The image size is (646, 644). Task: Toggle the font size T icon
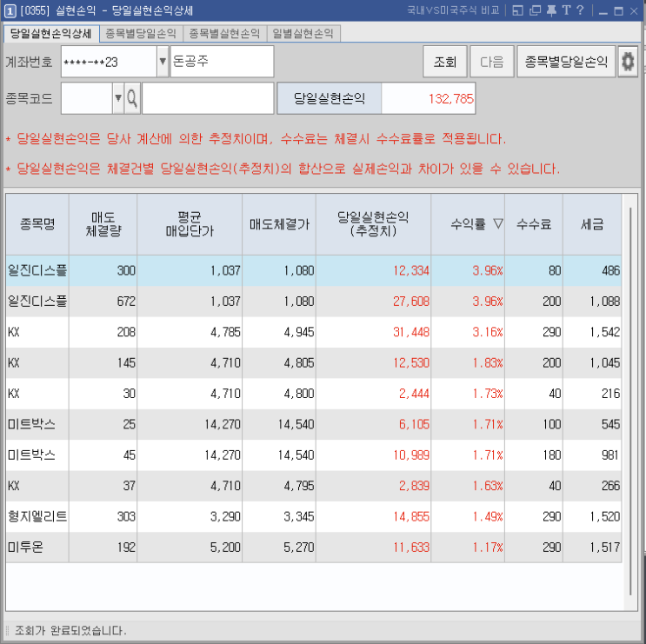tap(566, 10)
